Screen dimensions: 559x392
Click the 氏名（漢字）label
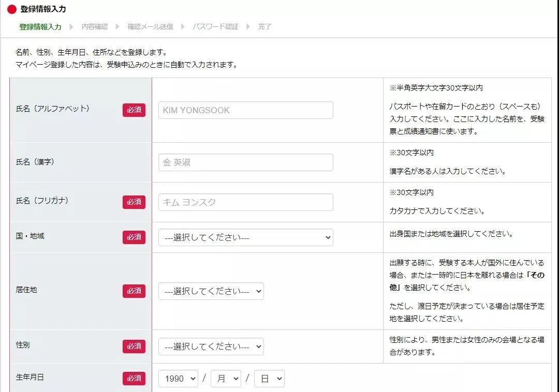point(35,162)
